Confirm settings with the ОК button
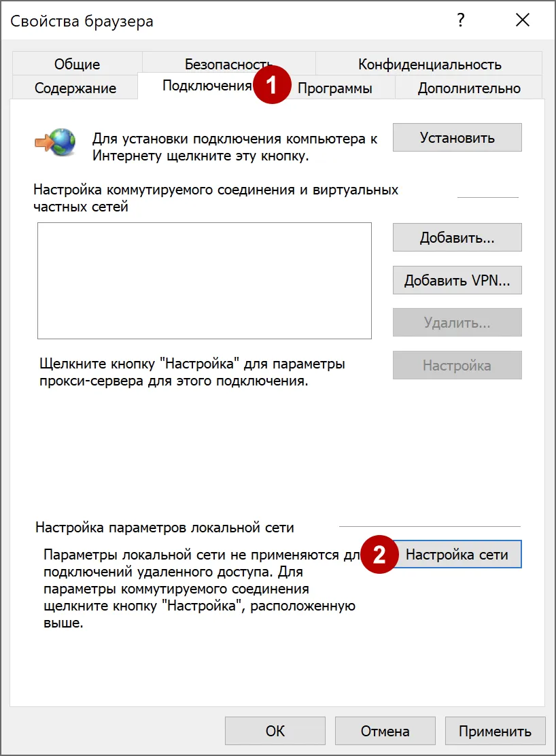The image size is (556, 756). [275, 731]
